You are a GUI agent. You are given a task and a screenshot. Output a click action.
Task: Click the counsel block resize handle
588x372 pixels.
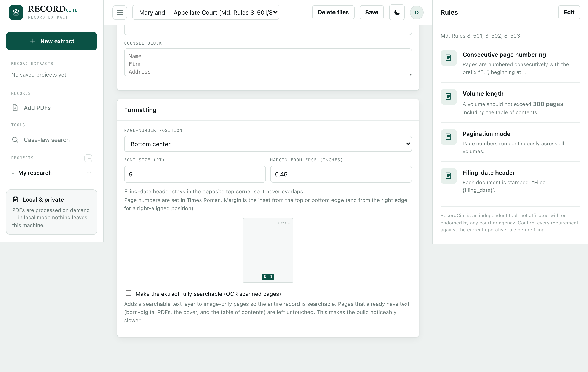(409, 74)
